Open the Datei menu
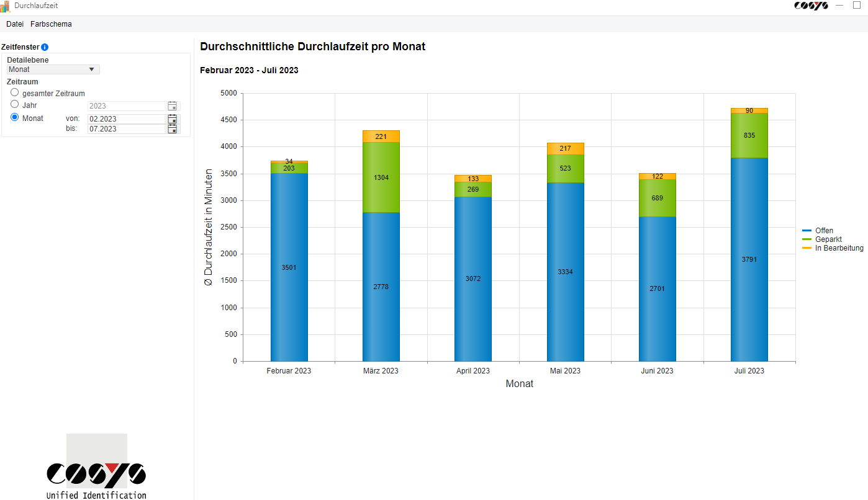 (x=15, y=24)
